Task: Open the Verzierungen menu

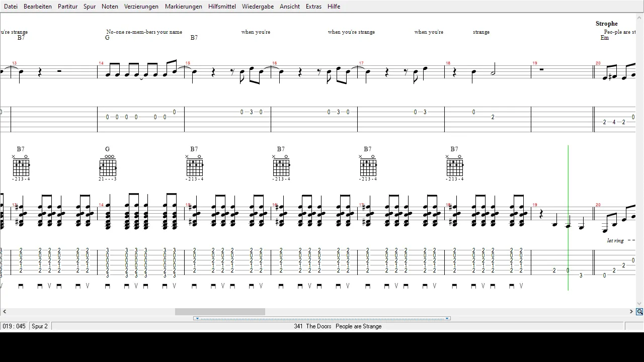Action: pos(141,7)
